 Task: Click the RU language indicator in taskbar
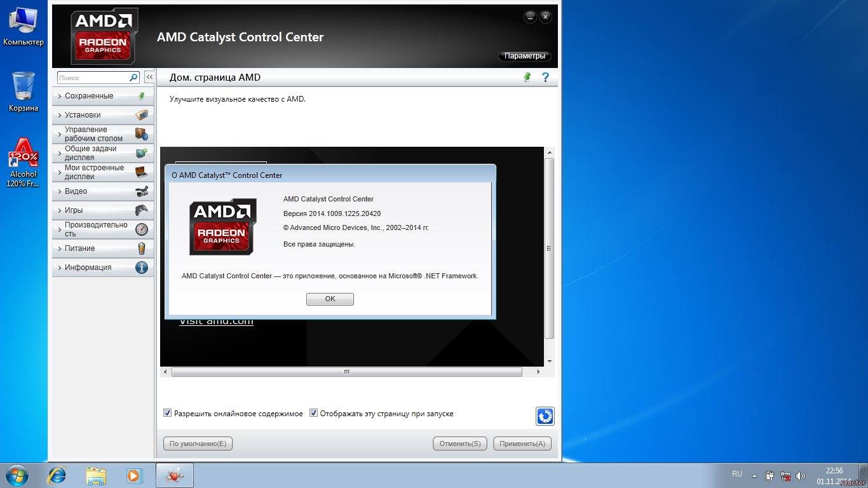pyautogui.click(x=737, y=474)
